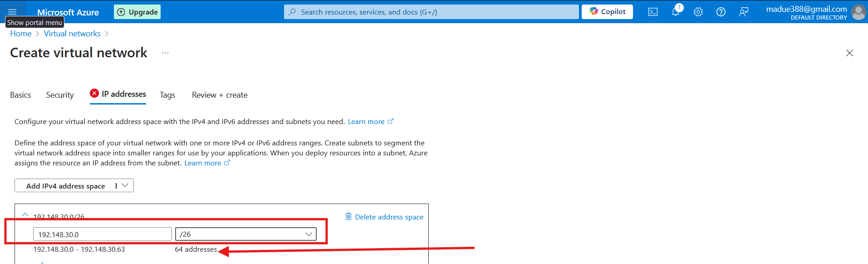868x264 pixels.
Task: Focus the Azure search resources box
Action: click(431, 12)
